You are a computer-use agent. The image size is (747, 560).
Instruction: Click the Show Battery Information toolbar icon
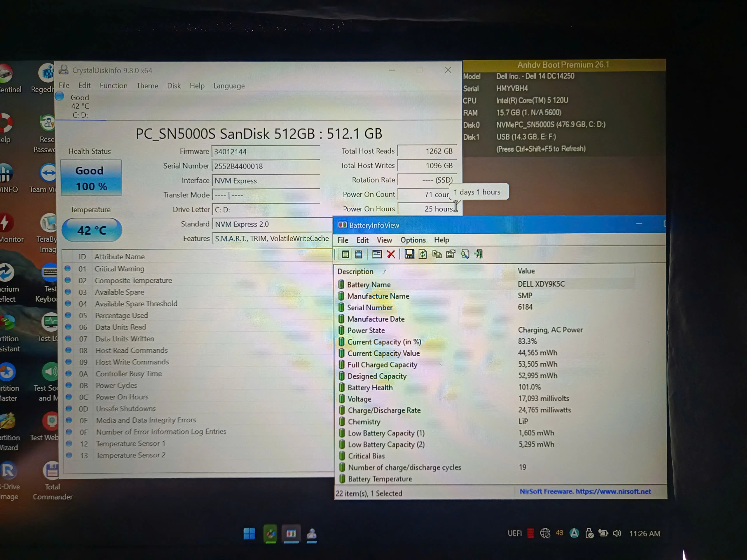345,254
